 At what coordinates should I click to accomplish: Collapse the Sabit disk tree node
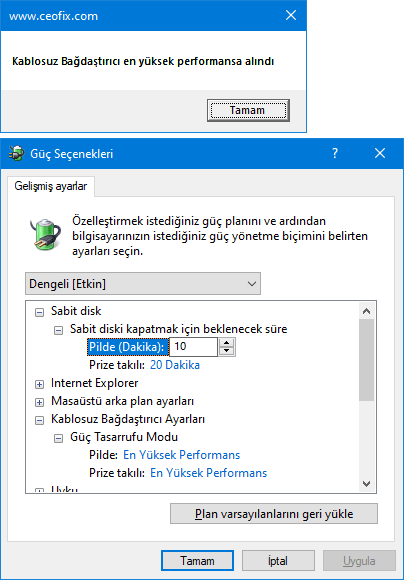coord(39,312)
